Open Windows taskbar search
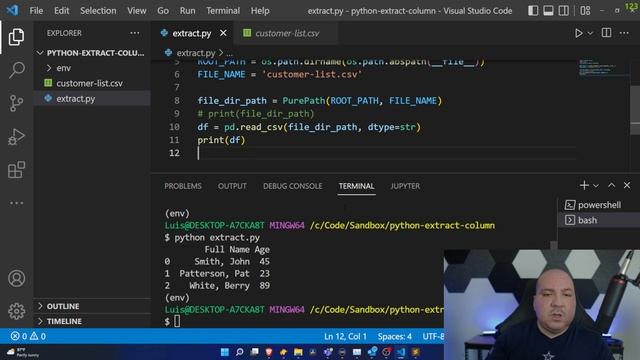 tap(240, 352)
